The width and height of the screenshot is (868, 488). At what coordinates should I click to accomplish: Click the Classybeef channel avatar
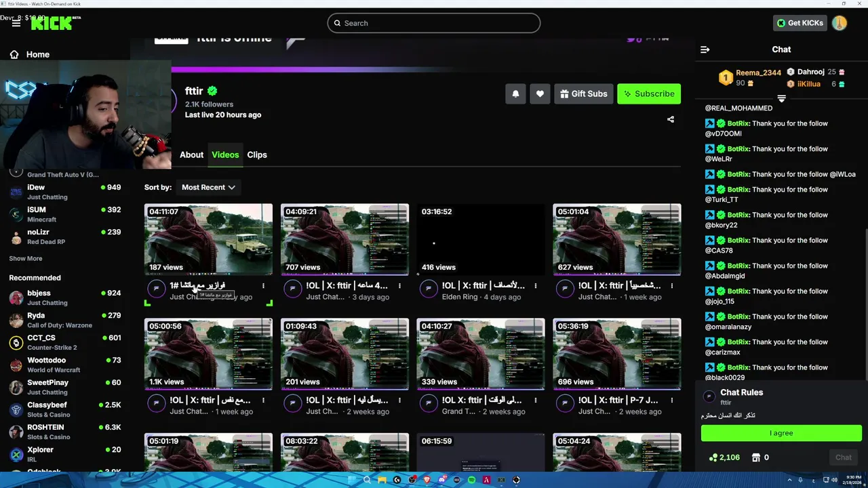pyautogui.click(x=16, y=409)
